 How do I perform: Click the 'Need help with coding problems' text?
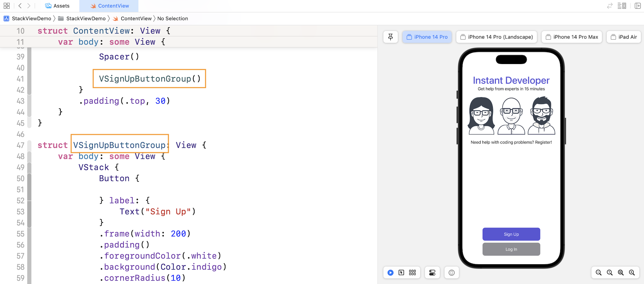(x=511, y=142)
